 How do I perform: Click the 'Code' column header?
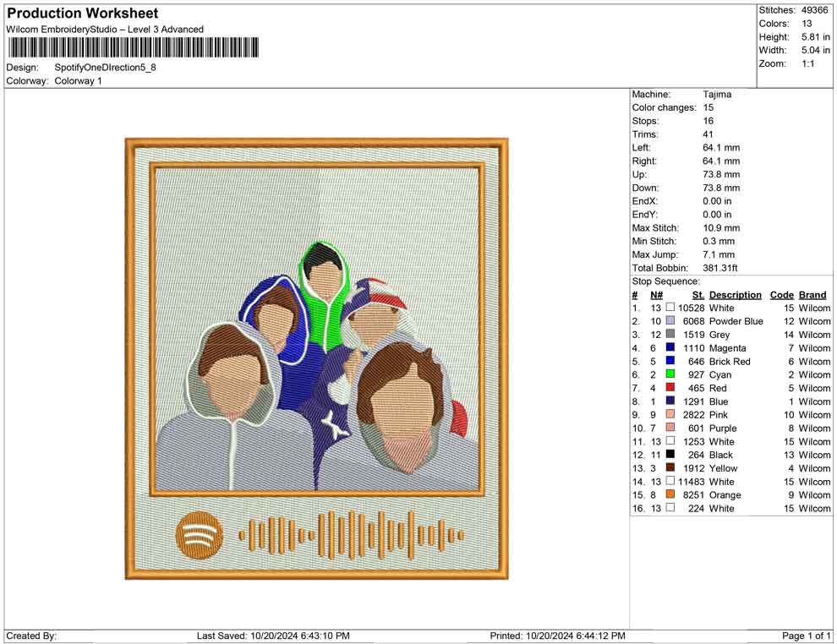point(781,295)
